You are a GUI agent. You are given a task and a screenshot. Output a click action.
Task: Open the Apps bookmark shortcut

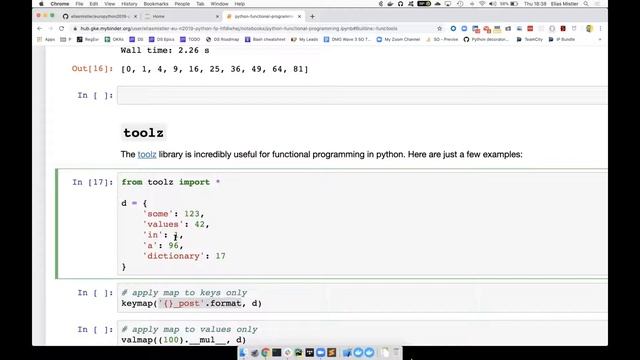(x=46, y=40)
